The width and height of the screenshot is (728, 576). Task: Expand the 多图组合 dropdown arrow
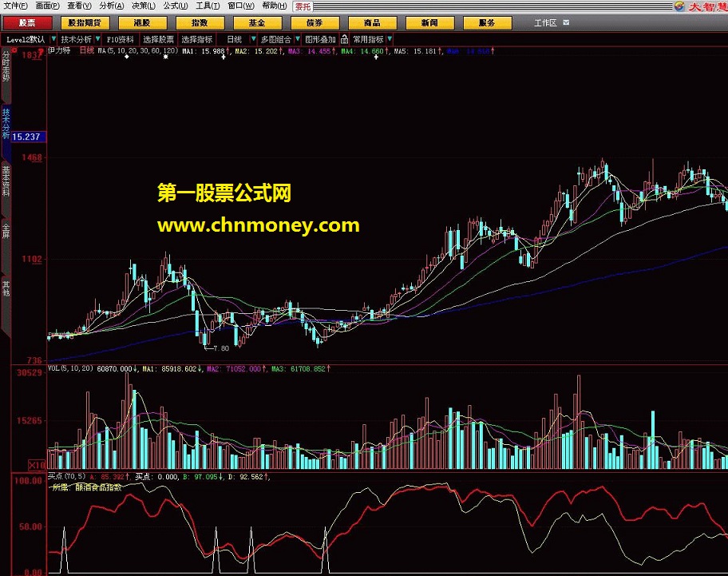[298, 39]
